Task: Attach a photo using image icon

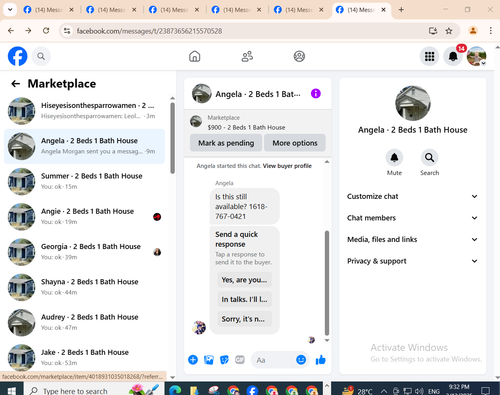Action: point(209,360)
